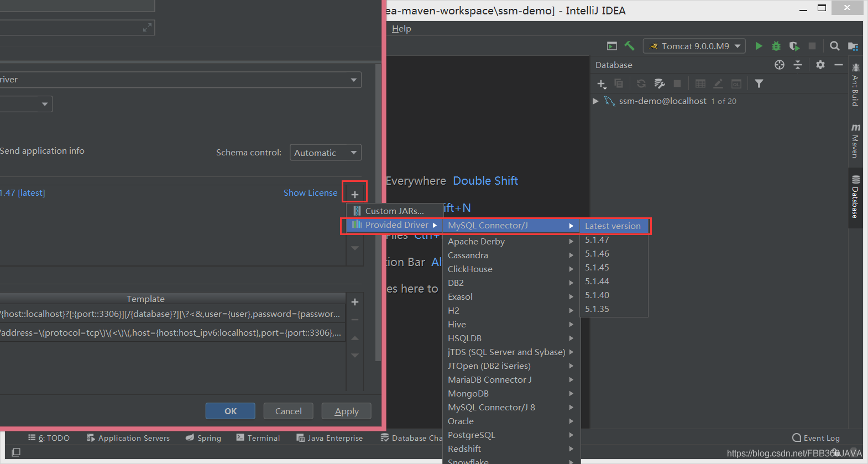Select the first URL template row
868x464 pixels.
click(172, 314)
